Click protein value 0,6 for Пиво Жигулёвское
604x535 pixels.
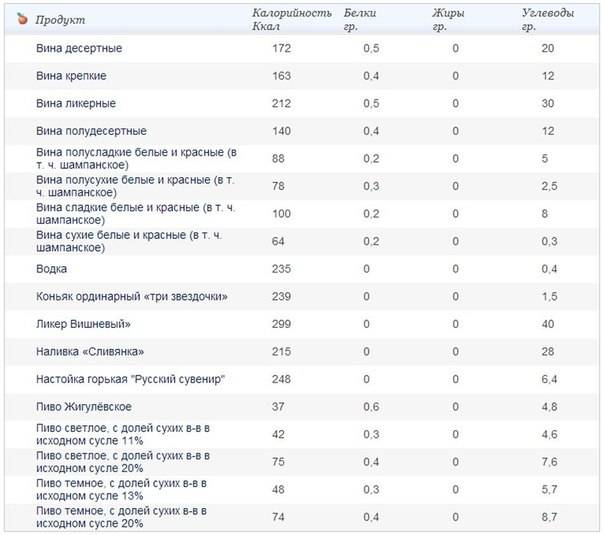click(371, 407)
